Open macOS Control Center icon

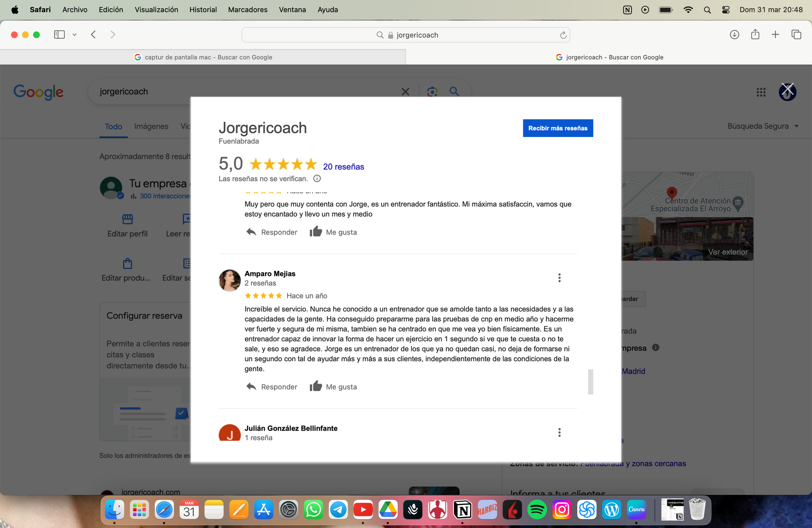pos(726,10)
